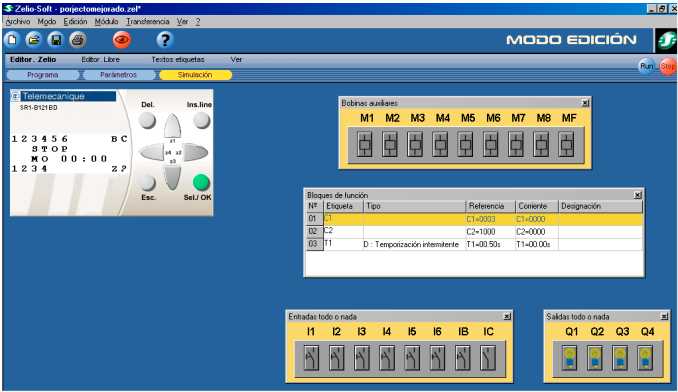Open the Transferencia menu
The height and width of the screenshot is (392, 678).
(x=148, y=21)
